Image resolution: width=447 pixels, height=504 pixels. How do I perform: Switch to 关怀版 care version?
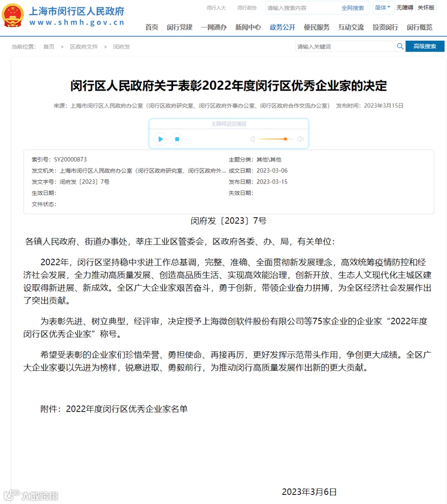coord(426,7)
